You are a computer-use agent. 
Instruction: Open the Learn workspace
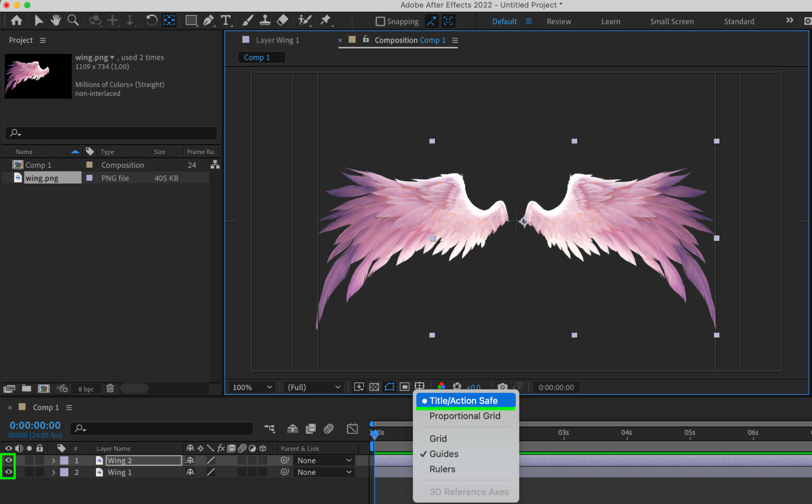[611, 22]
